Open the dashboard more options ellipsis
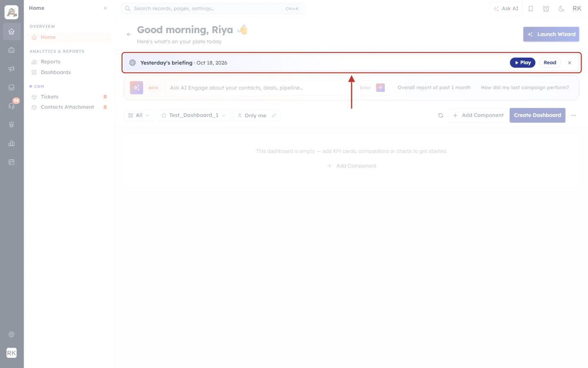This screenshot has width=588, height=368. [574, 115]
